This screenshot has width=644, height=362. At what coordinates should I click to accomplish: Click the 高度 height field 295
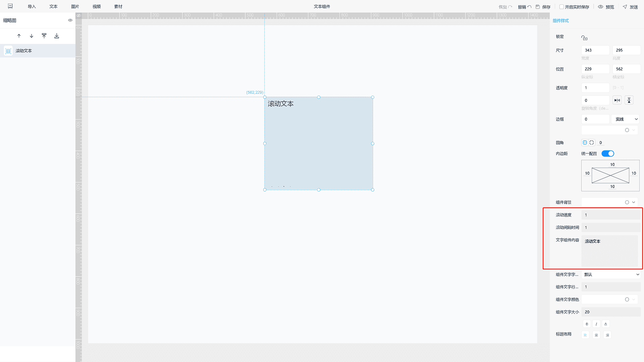point(627,50)
